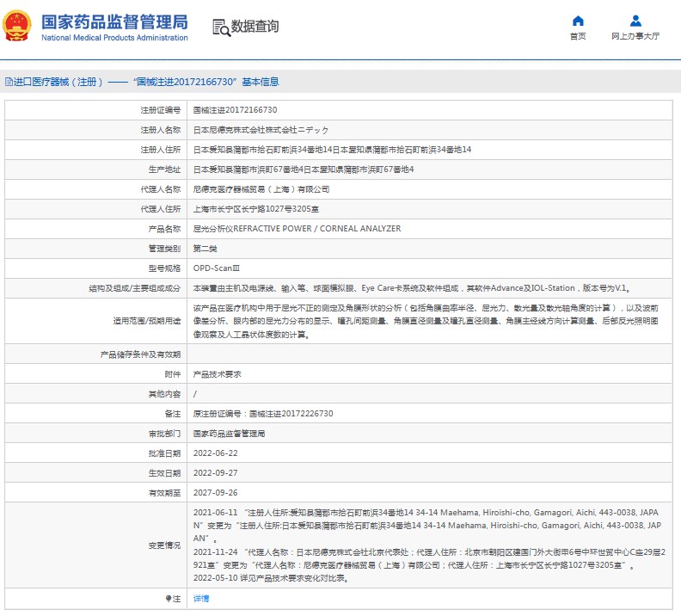Click the 注册证编号 row label
The width and height of the screenshot is (681, 616).
click(x=160, y=110)
